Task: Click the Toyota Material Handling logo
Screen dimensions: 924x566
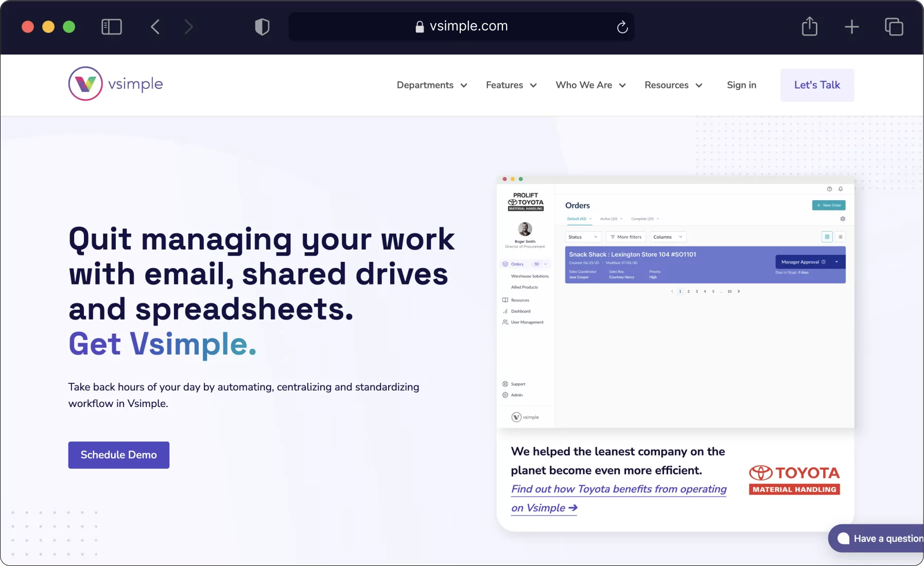Action: click(794, 480)
